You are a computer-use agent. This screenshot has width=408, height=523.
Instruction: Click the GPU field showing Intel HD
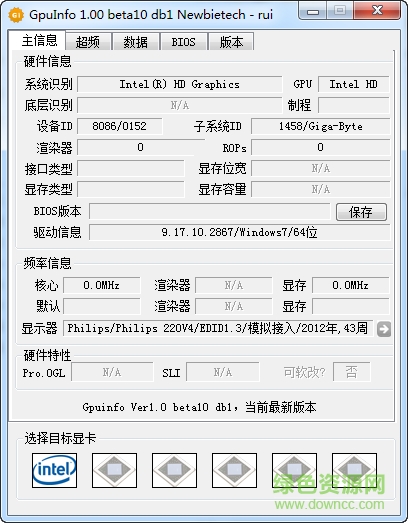pos(354,84)
